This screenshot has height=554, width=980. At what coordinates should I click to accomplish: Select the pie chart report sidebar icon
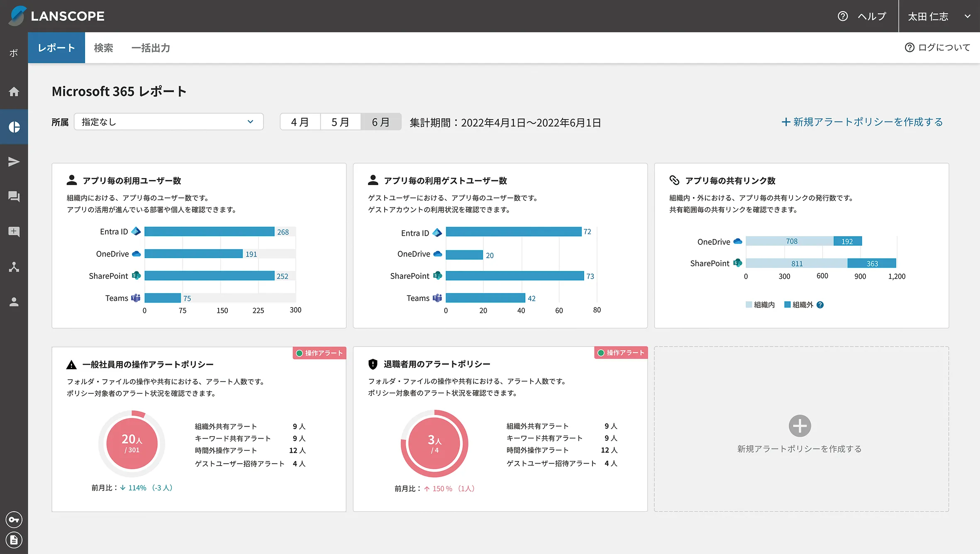tap(14, 127)
